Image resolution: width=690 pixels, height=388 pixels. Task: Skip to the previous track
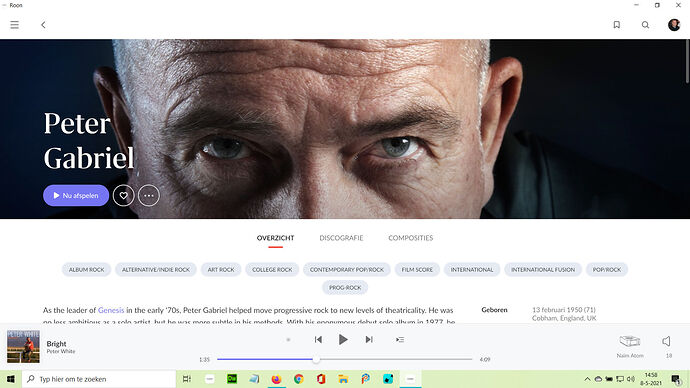click(x=318, y=339)
